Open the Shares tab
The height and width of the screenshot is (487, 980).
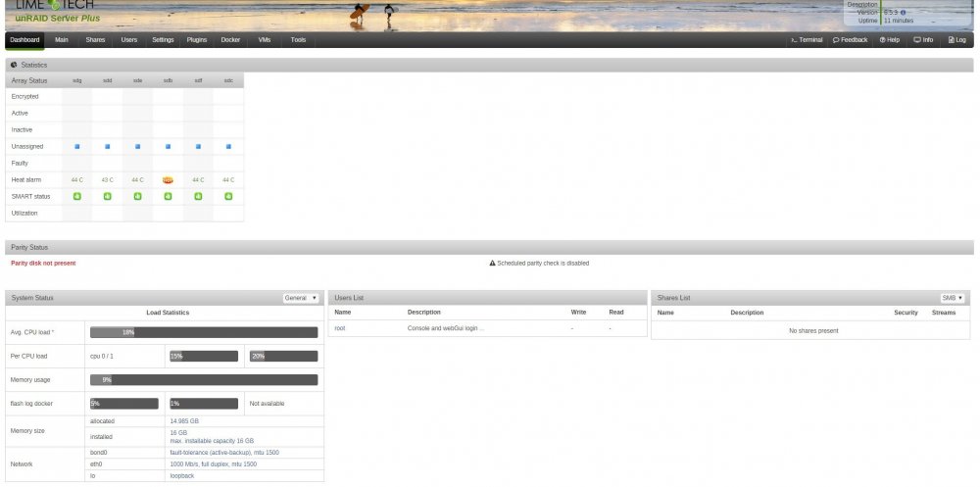95,40
